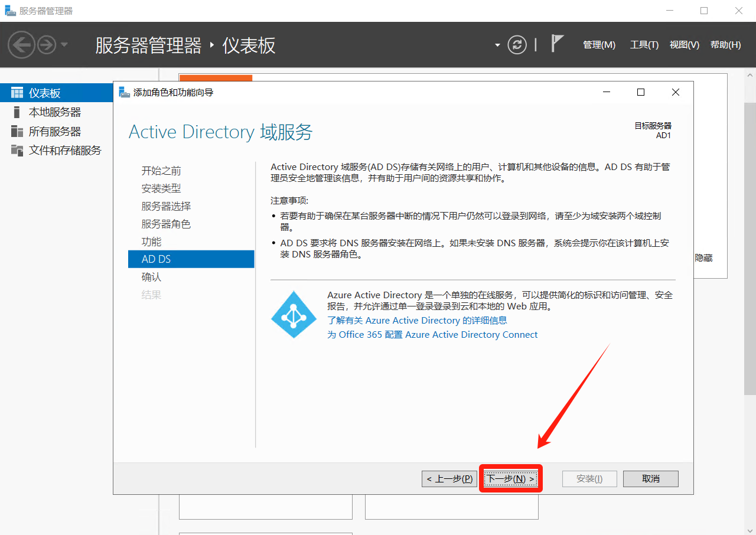Open the Manage (管理) menu
Screen dimensions: 756x535
point(599,45)
